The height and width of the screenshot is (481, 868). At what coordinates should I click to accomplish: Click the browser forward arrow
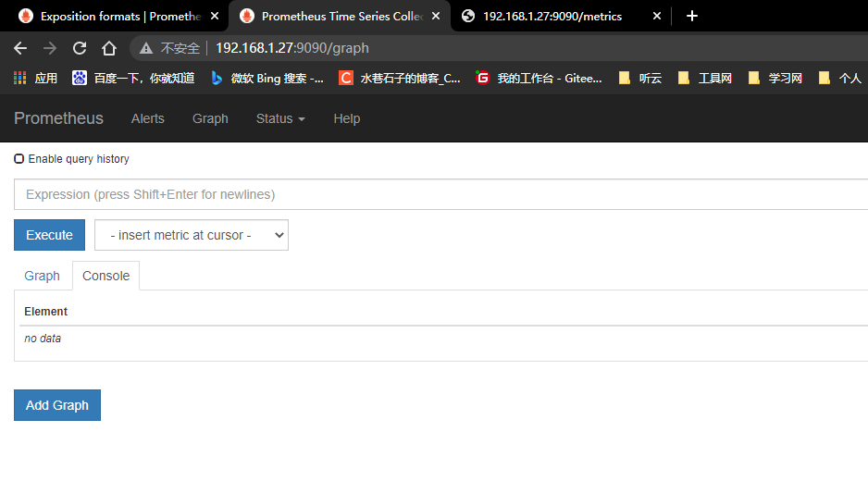(50, 48)
